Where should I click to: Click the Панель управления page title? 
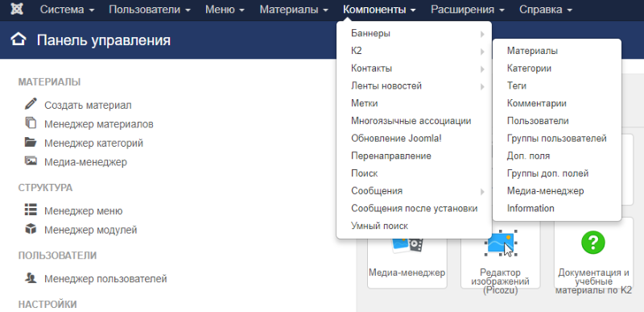click(104, 40)
